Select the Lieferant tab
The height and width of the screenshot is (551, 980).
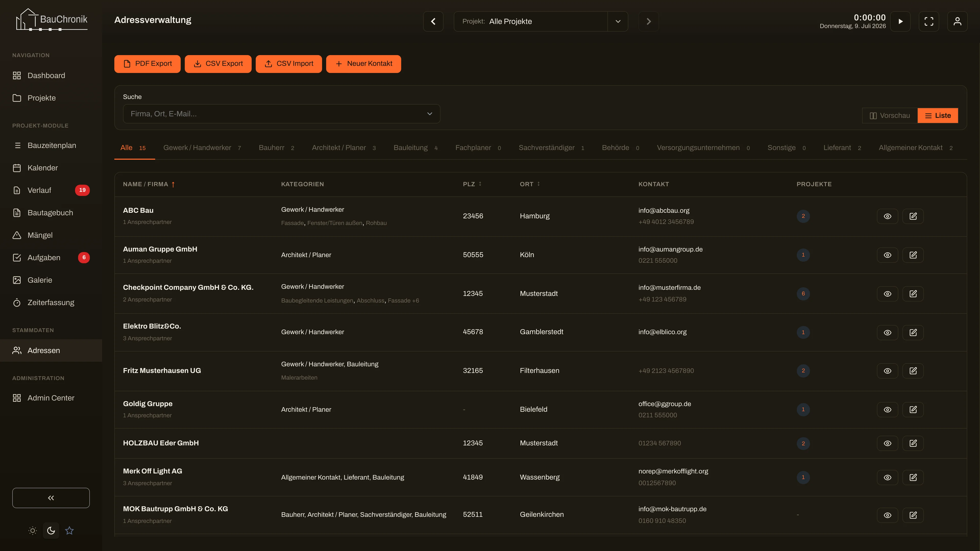coord(842,147)
